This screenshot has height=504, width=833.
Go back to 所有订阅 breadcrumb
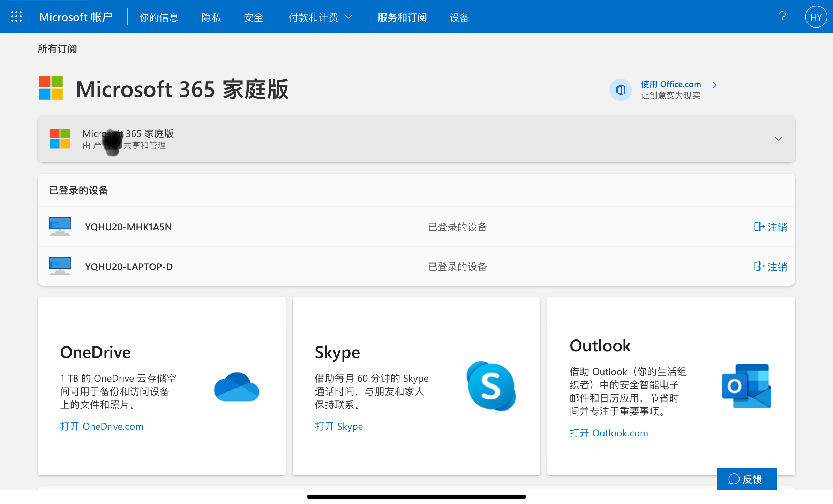tap(57, 49)
